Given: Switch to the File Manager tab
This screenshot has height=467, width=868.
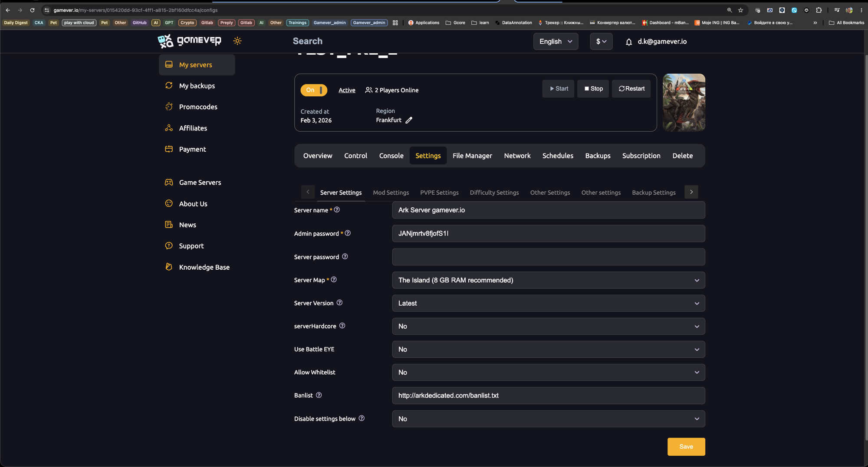Looking at the screenshot, I should click(x=472, y=156).
